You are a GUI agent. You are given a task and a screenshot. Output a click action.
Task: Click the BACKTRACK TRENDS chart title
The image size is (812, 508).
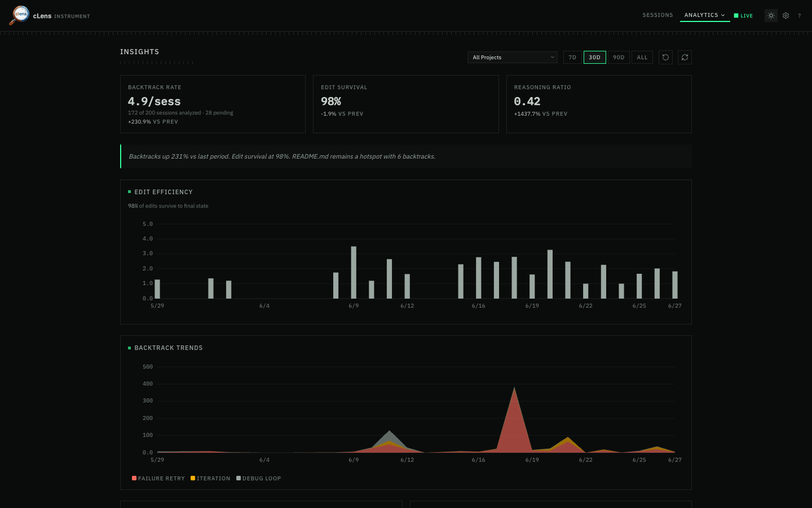(x=169, y=348)
